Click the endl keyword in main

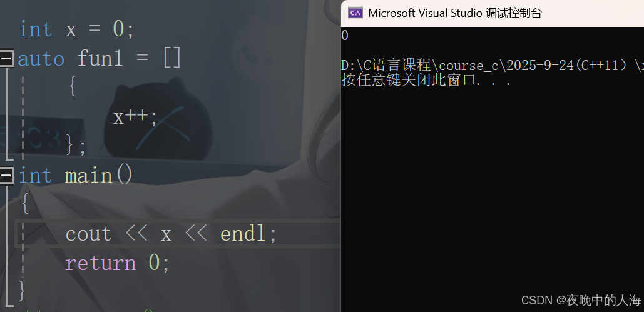(243, 234)
